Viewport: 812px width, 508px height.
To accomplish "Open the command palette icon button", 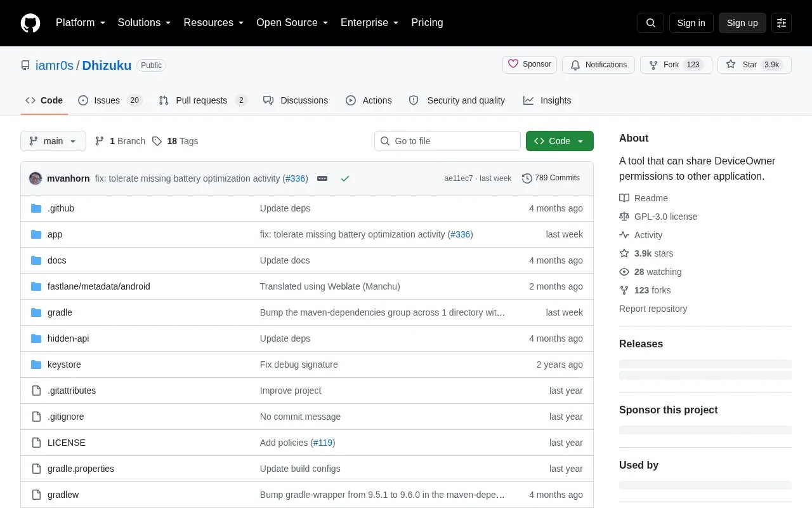I will 782,23.
